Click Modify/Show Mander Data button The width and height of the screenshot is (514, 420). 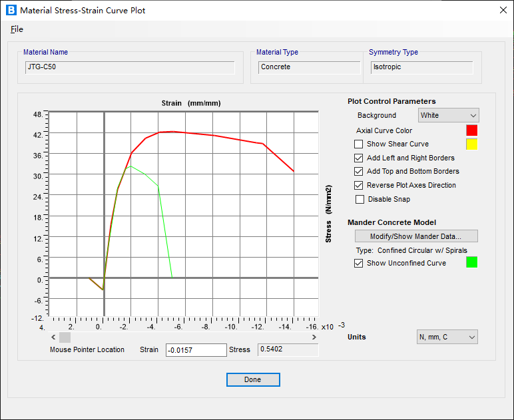(x=416, y=236)
